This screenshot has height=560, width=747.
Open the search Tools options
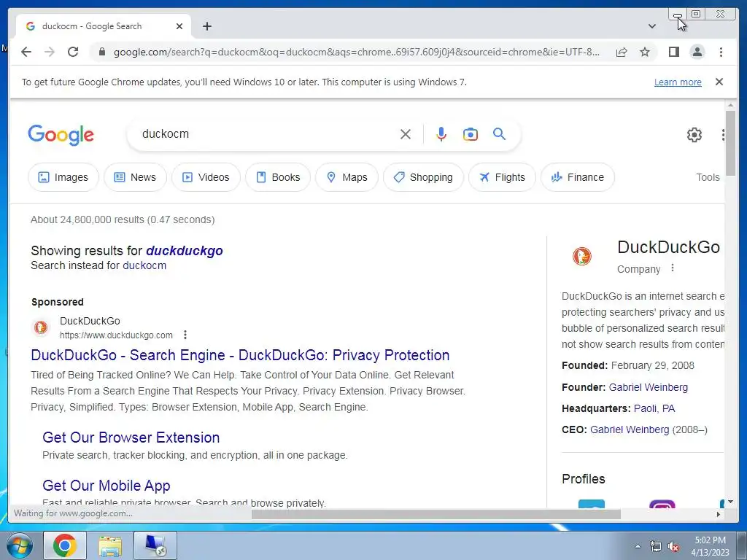708,177
